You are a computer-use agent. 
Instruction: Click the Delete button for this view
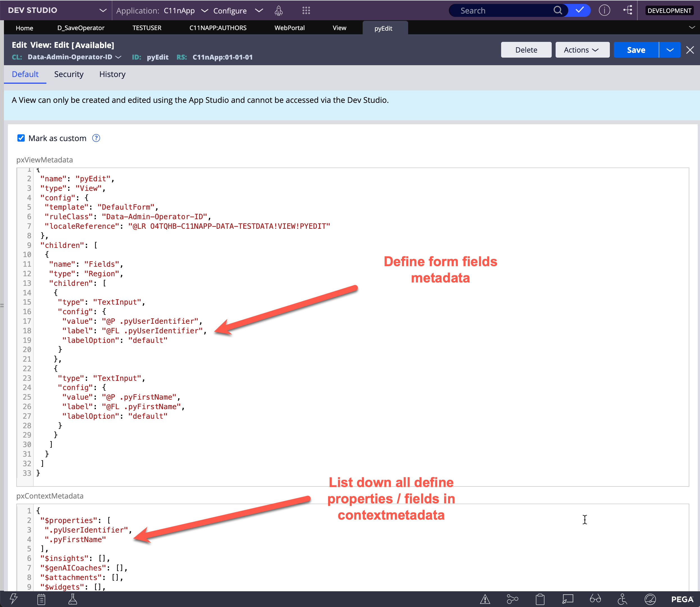526,49
